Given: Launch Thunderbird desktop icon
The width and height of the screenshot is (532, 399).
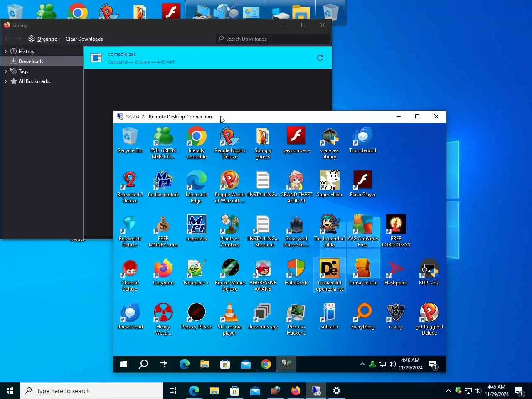Looking at the screenshot, I should coord(362,140).
